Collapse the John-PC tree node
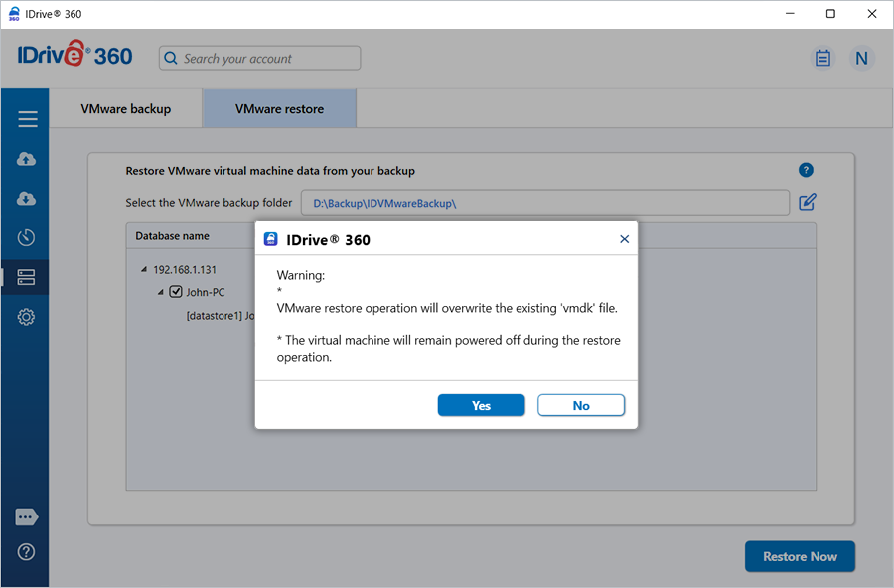Viewport: 894px width, 588px height. (160, 292)
